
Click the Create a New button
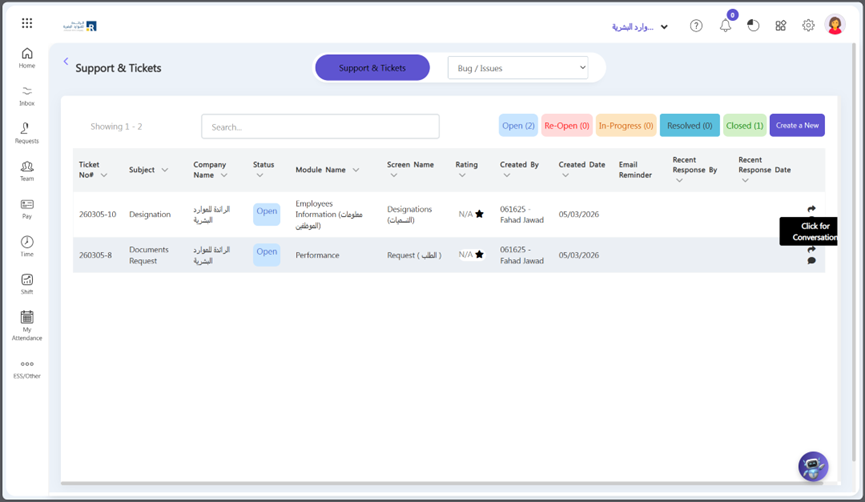[x=797, y=126]
